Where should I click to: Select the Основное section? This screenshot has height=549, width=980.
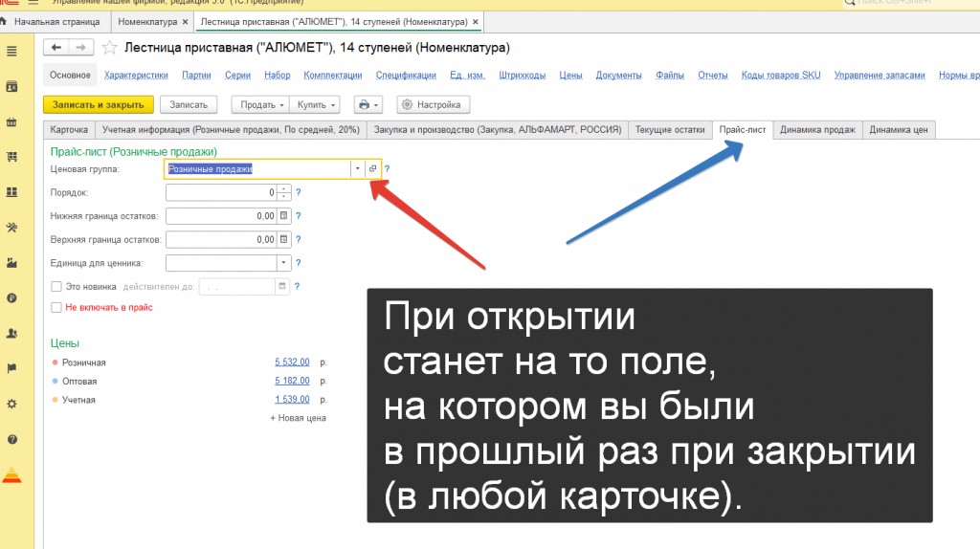click(70, 75)
